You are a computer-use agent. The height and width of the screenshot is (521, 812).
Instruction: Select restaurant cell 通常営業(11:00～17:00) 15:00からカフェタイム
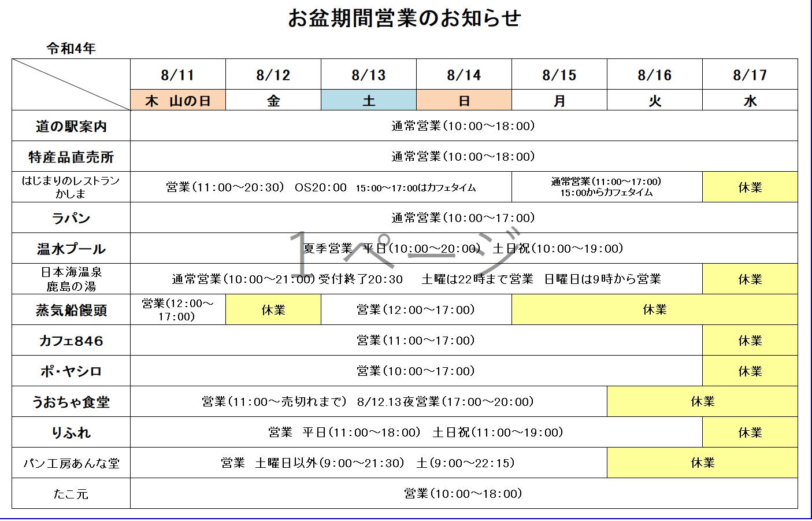tap(607, 187)
